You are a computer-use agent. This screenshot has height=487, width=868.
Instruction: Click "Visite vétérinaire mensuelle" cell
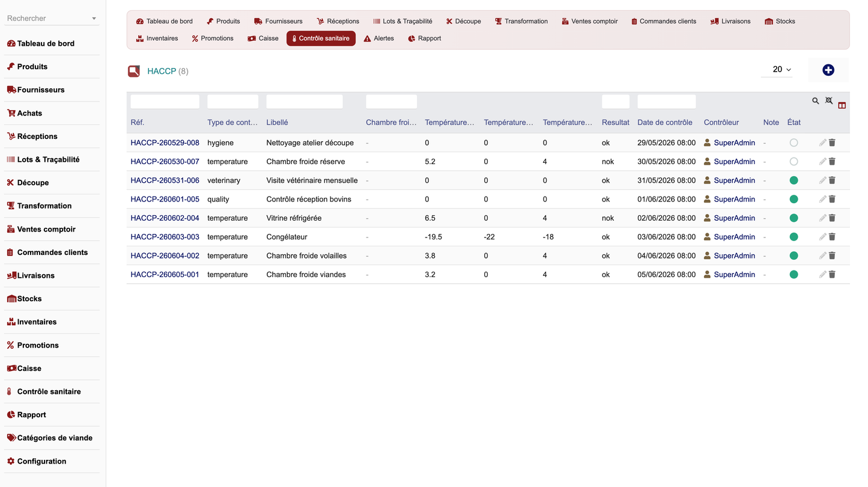[312, 180]
